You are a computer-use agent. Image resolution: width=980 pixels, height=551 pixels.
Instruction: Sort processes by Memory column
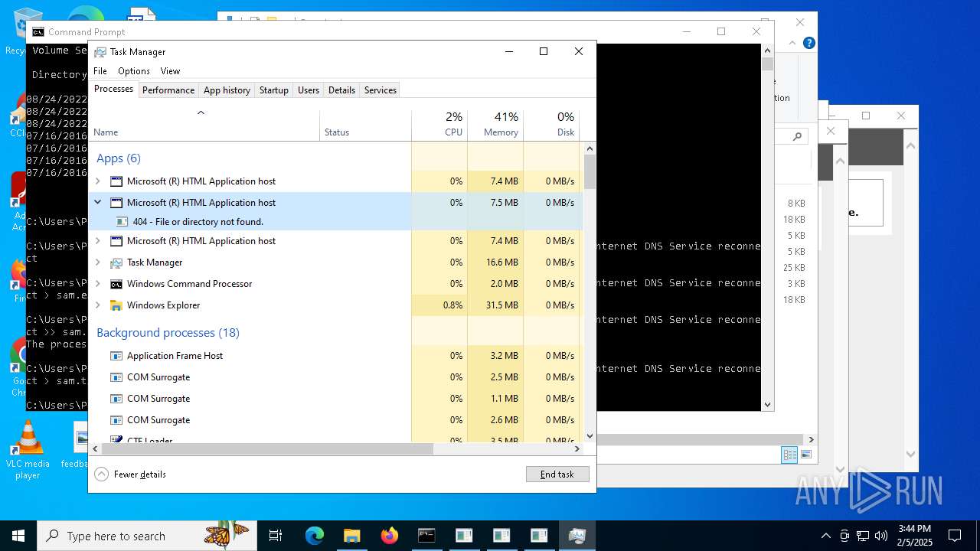(495, 126)
